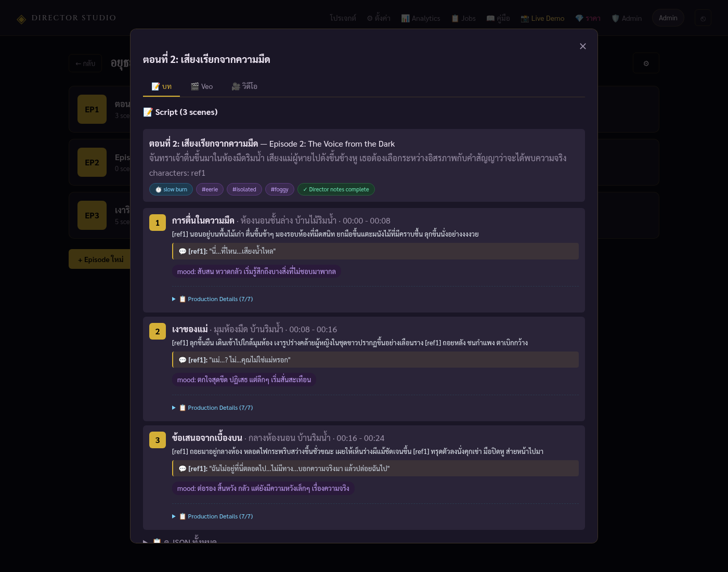Open Jobs in the top nav

463,18
